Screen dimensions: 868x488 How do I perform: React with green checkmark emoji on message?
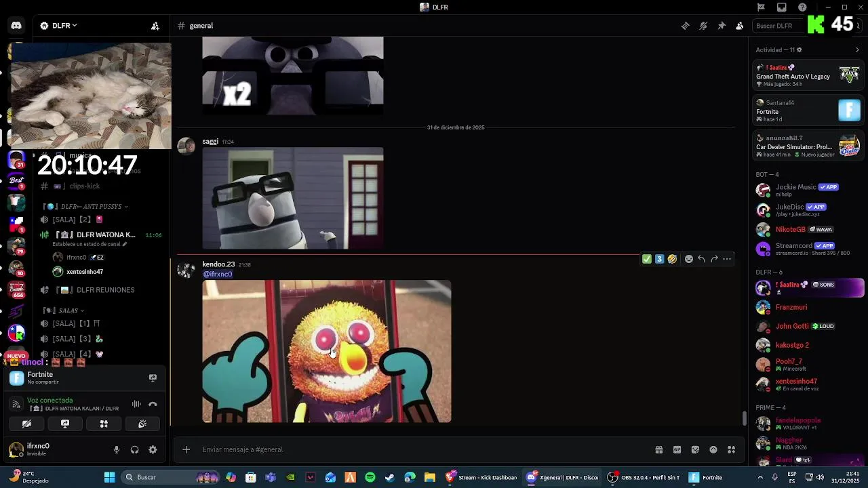click(647, 259)
